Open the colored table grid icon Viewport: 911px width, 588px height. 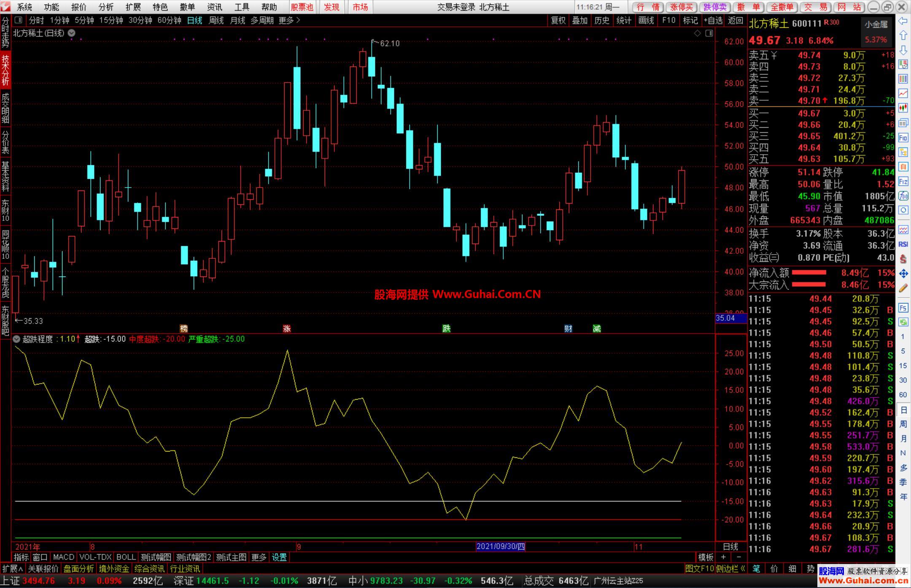point(903,79)
